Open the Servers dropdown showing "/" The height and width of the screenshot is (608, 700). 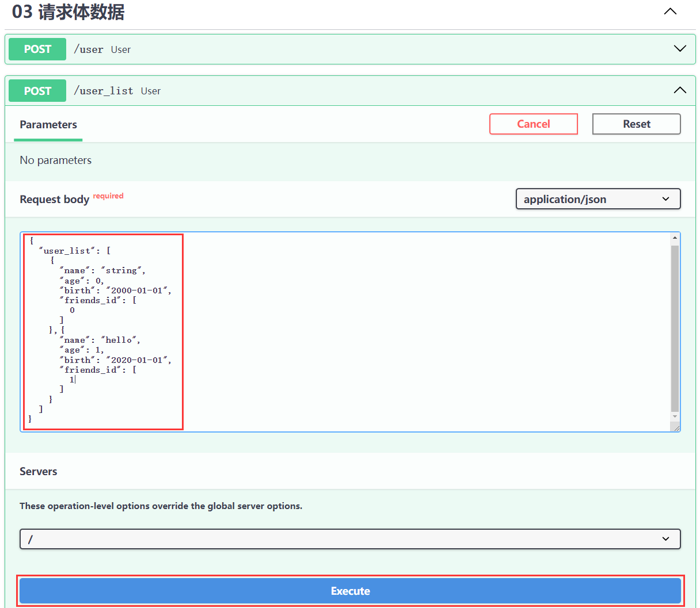[x=350, y=539]
